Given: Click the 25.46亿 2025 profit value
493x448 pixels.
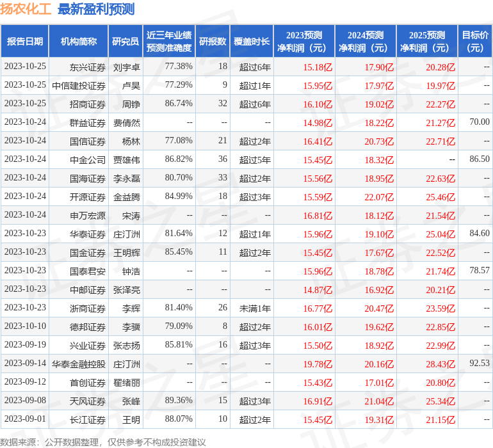Looking at the screenshot, I should 440,197.
